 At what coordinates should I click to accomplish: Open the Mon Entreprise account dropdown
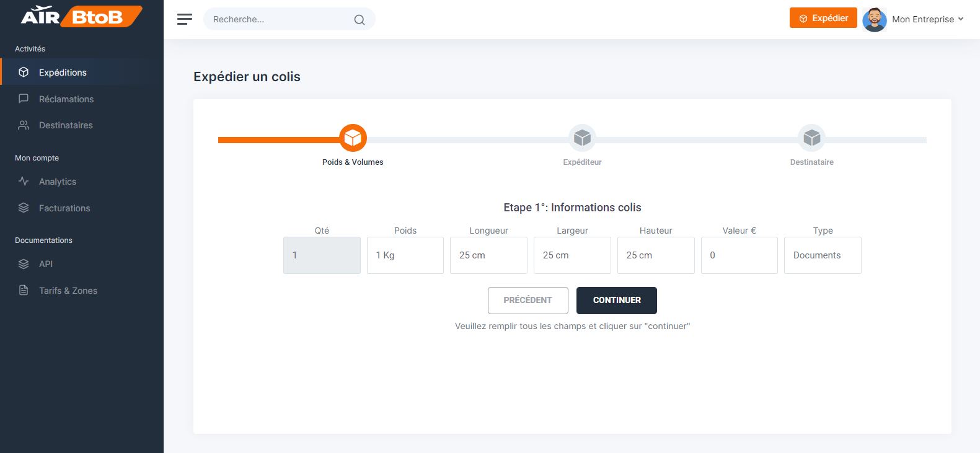click(x=927, y=19)
